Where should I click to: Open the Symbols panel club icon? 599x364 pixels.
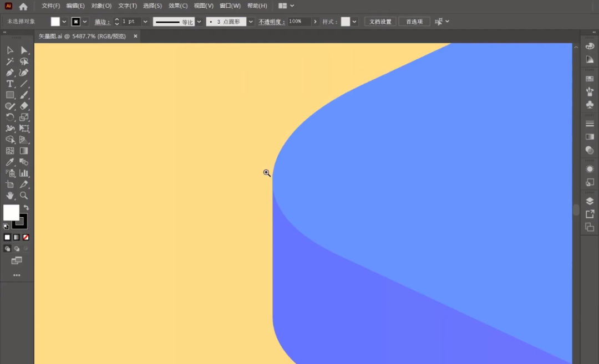(590, 104)
